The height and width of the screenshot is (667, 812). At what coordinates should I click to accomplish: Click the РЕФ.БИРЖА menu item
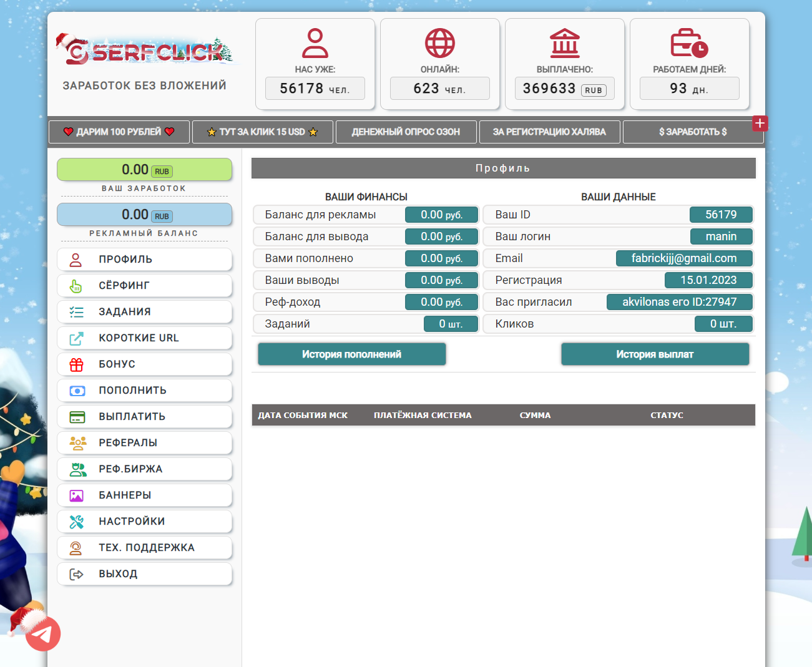[145, 469]
